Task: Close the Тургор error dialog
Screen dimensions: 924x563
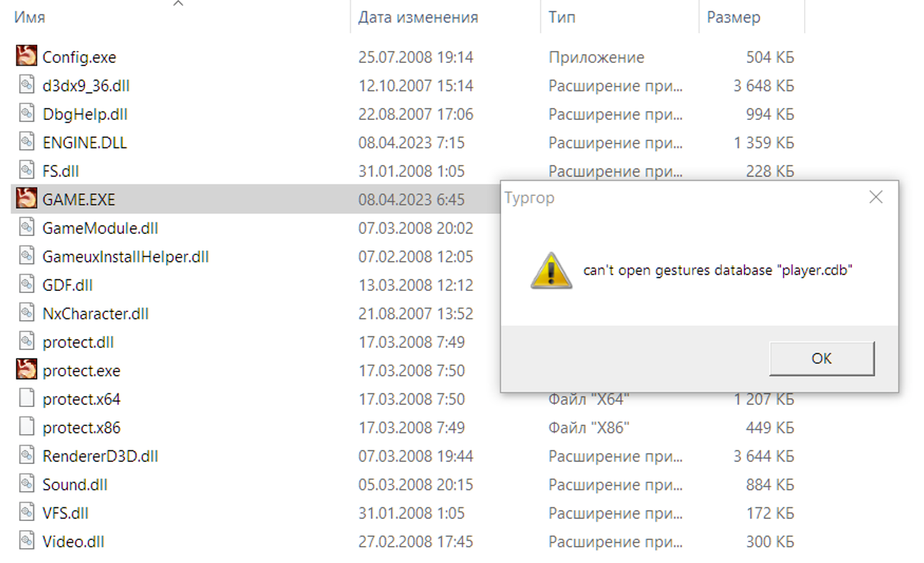Action: coord(875,197)
